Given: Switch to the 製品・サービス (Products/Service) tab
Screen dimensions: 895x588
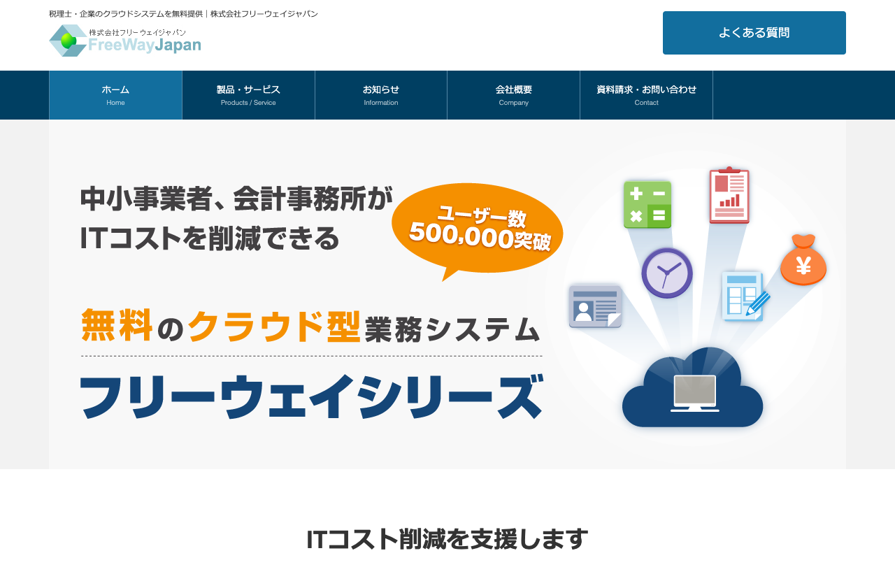Looking at the screenshot, I should pos(248,94).
